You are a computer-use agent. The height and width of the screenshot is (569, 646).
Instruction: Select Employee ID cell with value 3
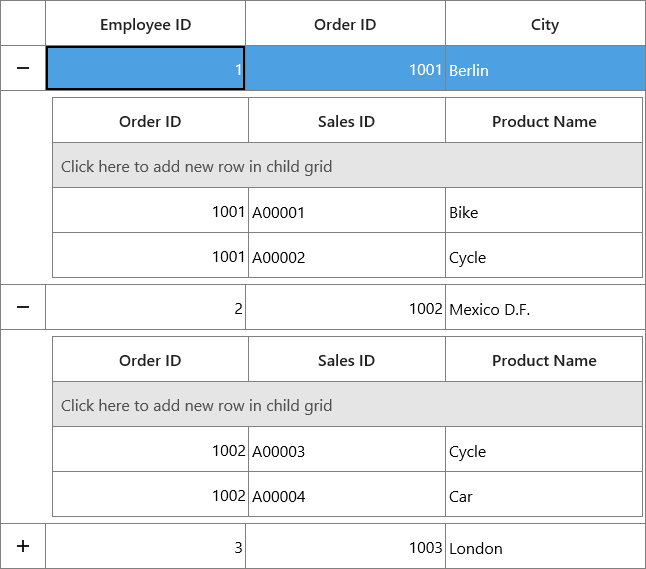point(145,546)
